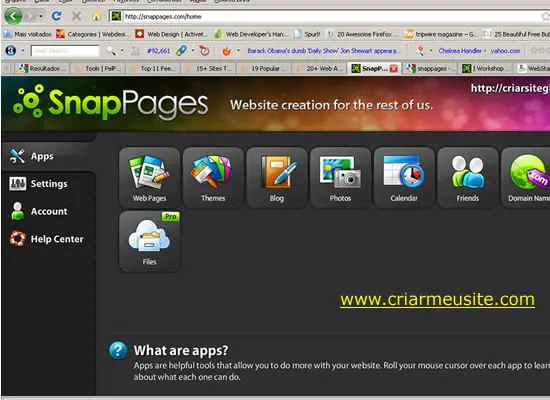Go back with the green arrow
The height and width of the screenshot is (400, 550).
pos(14,16)
